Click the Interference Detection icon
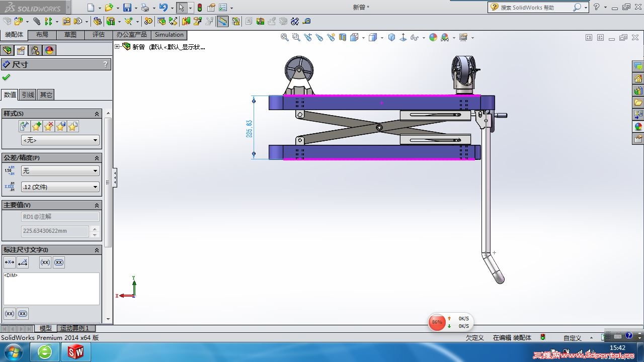This screenshot has height=362, width=644. click(186, 21)
